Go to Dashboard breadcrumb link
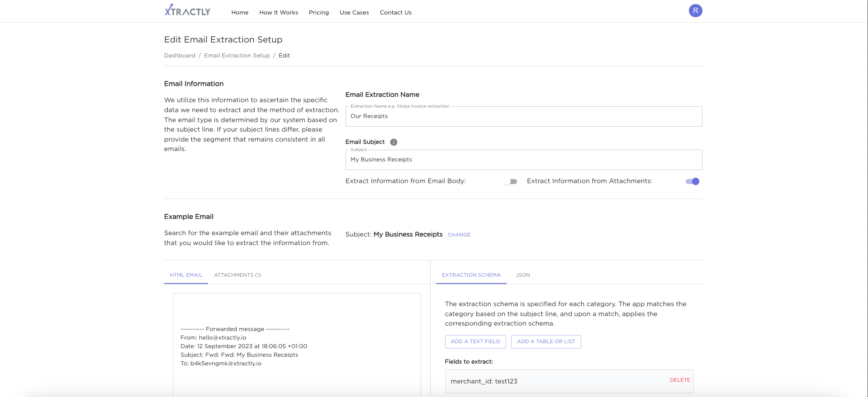The height and width of the screenshot is (397, 868). pos(180,56)
